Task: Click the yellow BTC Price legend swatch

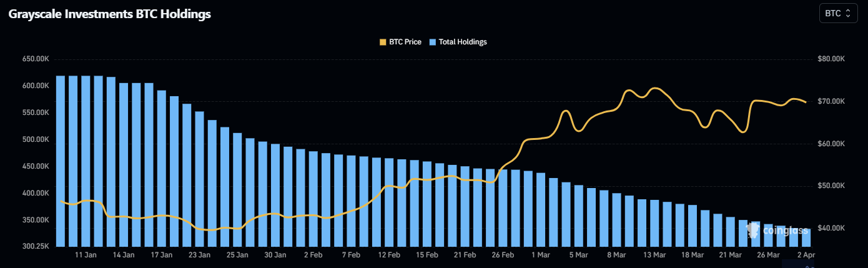Action: (x=383, y=42)
